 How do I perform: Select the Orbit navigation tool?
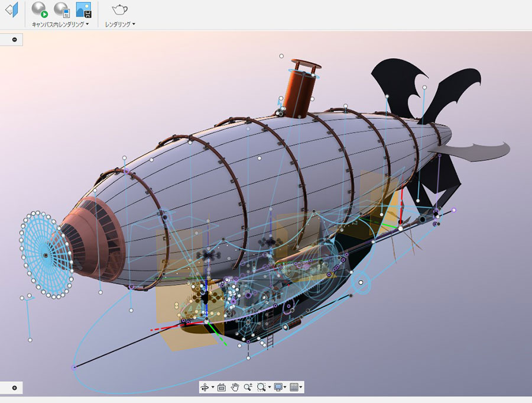click(x=205, y=387)
